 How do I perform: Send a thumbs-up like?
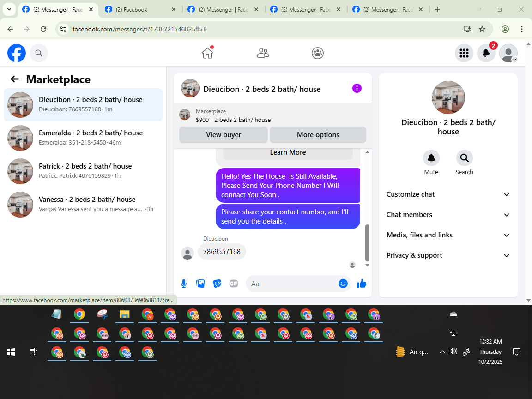click(x=362, y=284)
